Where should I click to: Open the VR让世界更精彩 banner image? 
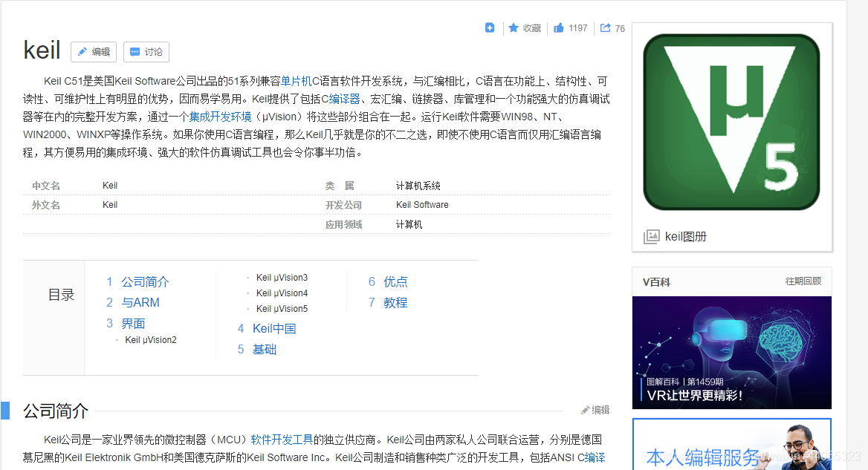[x=732, y=353]
